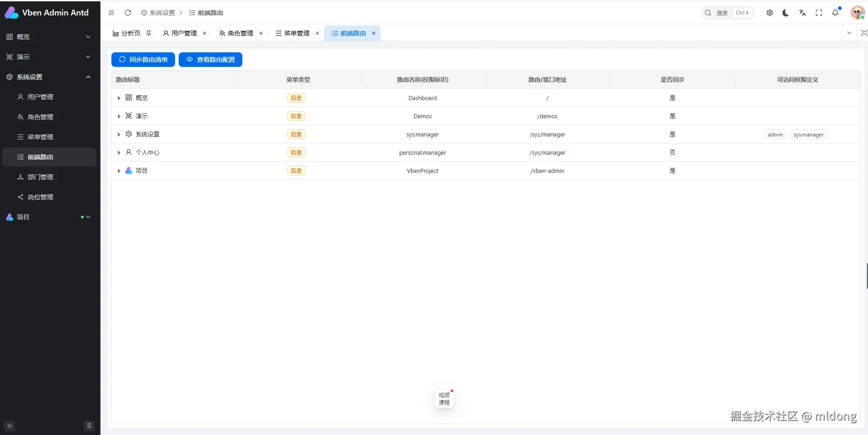
Task: Close the 菜单管理 tab
Action: click(x=317, y=33)
